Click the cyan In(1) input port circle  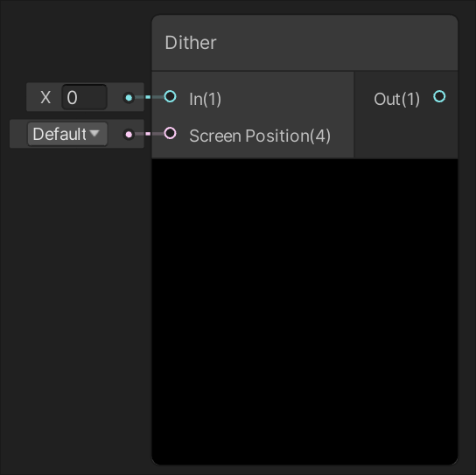[170, 97]
